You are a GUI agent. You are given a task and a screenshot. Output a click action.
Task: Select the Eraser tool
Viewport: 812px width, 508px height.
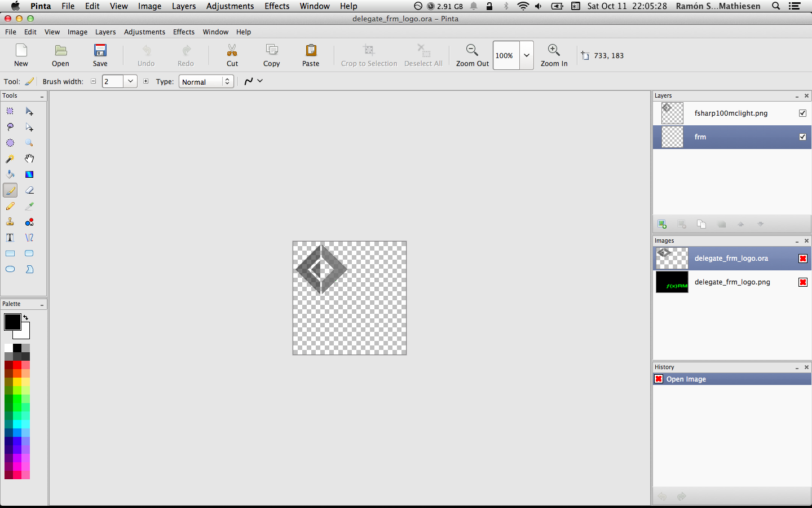pos(29,190)
